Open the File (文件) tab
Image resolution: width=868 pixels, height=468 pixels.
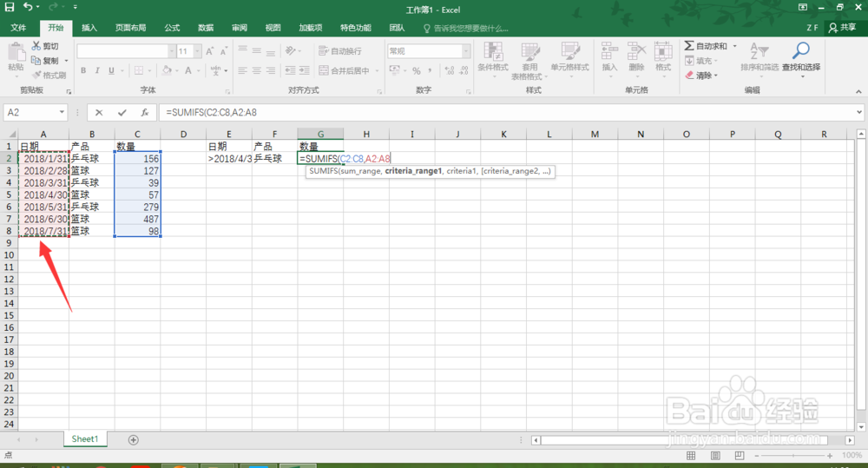18,28
